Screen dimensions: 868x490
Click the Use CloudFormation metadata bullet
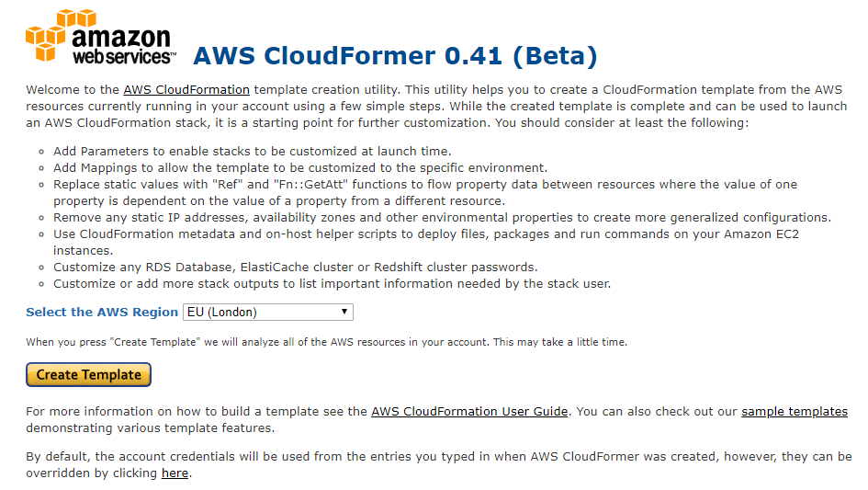pyautogui.click(x=426, y=242)
